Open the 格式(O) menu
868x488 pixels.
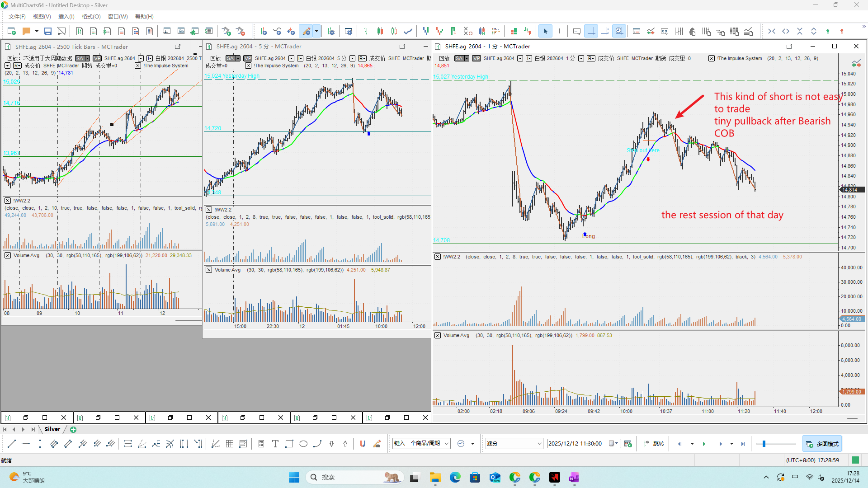click(91, 17)
